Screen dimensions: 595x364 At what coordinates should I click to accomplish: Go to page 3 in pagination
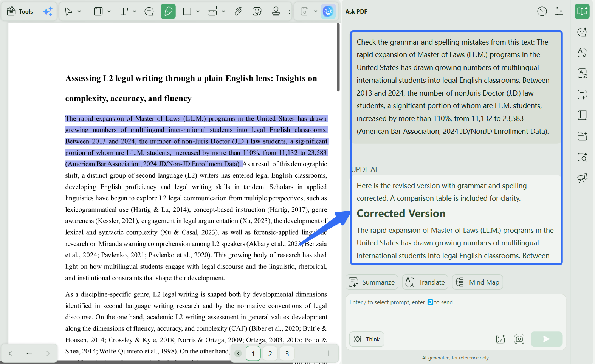pyautogui.click(x=287, y=353)
